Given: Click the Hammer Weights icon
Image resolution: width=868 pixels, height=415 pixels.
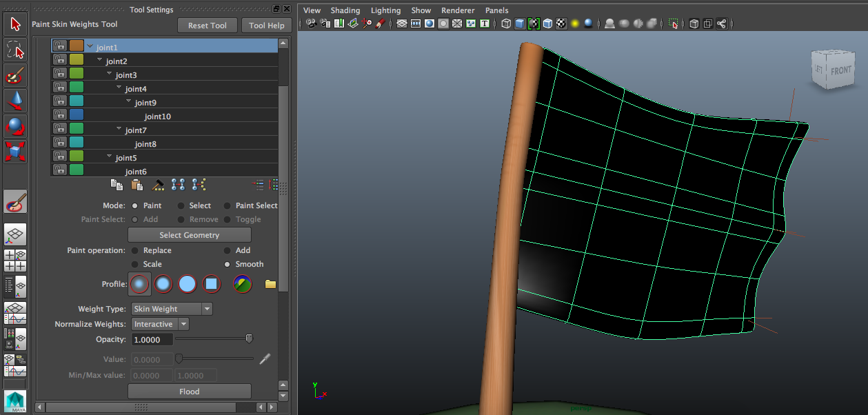Looking at the screenshot, I should pyautogui.click(x=157, y=184).
